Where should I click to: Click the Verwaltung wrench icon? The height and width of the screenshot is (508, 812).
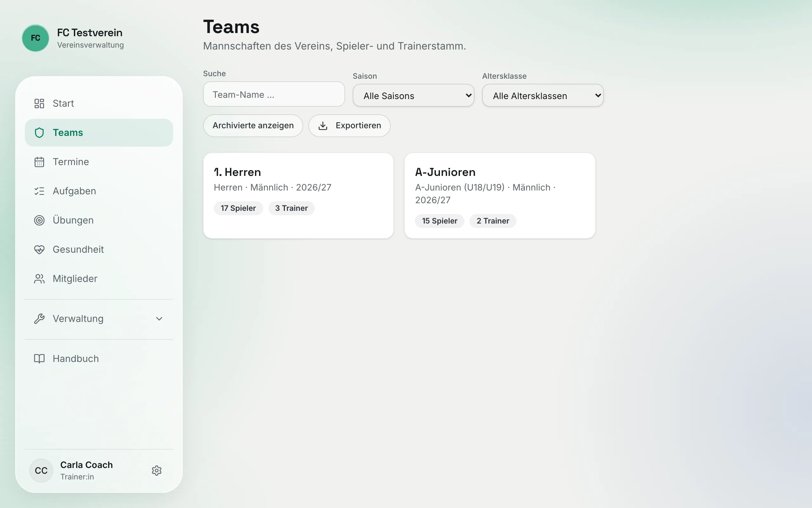(x=39, y=319)
